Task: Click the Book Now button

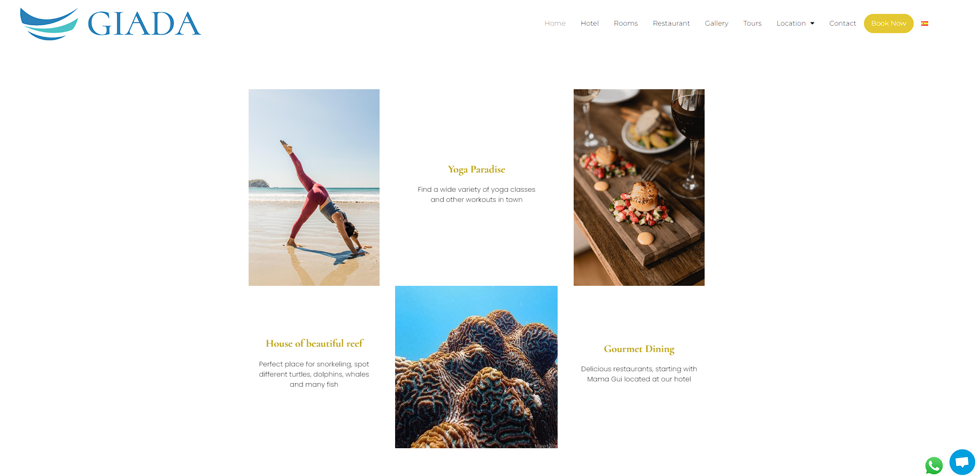Action: click(x=889, y=24)
